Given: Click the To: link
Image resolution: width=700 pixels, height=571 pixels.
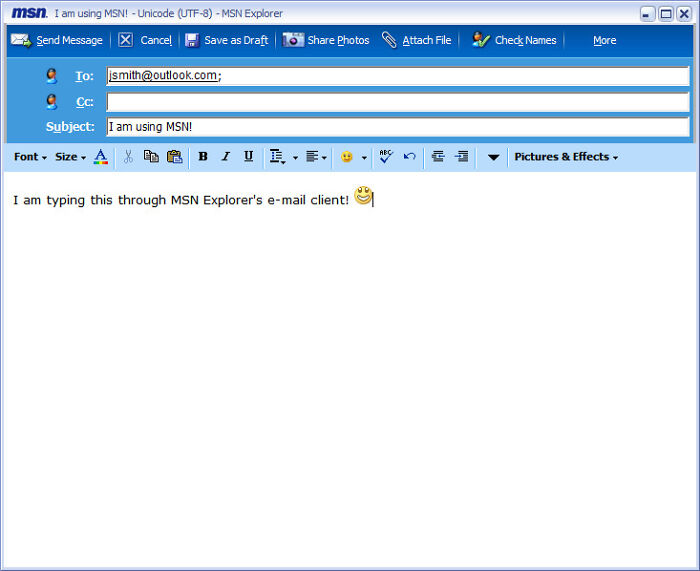Looking at the screenshot, I should [x=84, y=76].
